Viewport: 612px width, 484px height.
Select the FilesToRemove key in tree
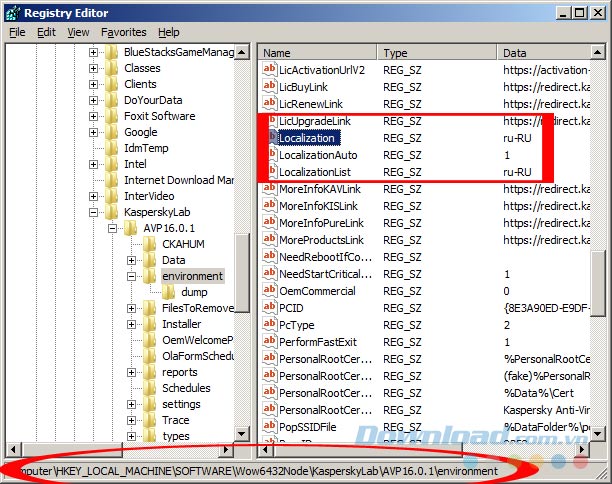point(198,308)
